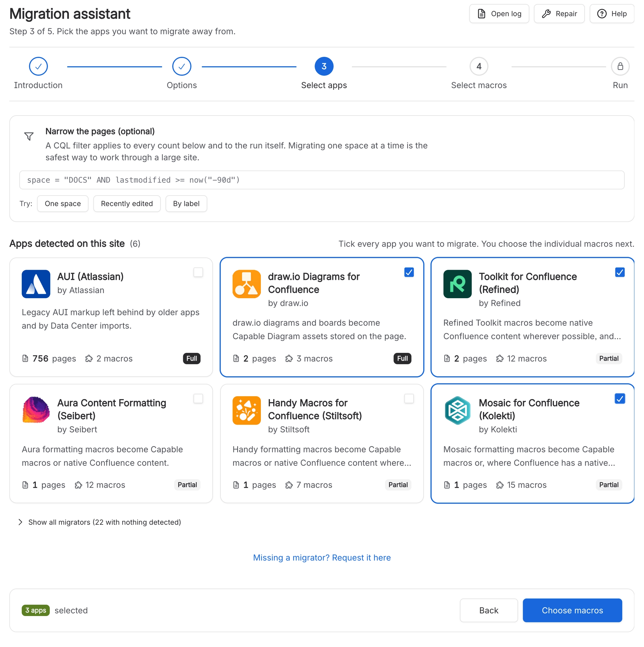Click "by Seibert" vendor text

click(77, 429)
